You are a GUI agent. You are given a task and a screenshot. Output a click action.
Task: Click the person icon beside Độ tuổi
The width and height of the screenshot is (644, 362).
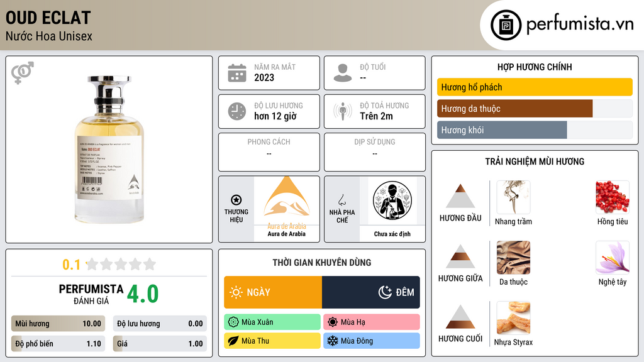[343, 73]
